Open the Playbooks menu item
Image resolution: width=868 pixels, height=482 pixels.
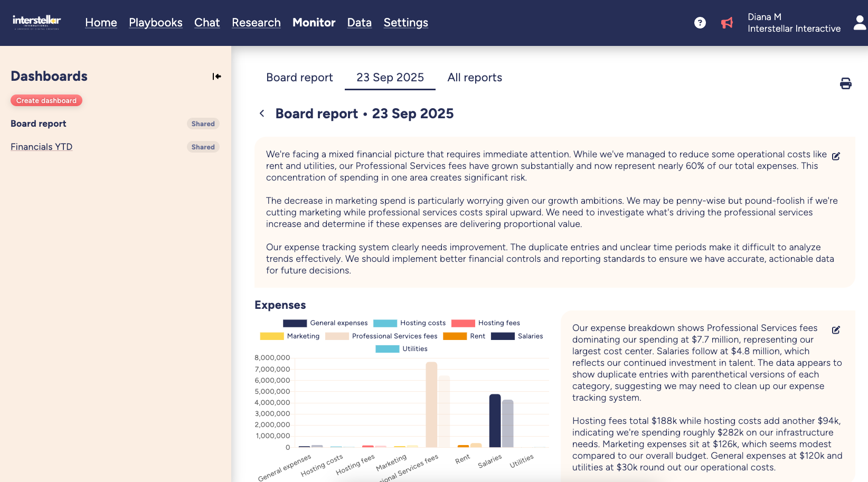tap(155, 23)
